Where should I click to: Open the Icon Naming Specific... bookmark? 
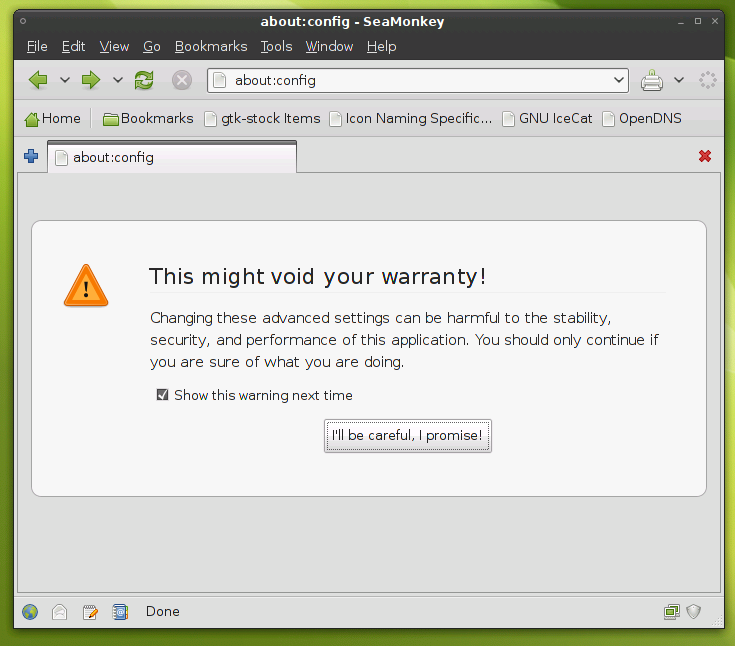click(x=411, y=119)
